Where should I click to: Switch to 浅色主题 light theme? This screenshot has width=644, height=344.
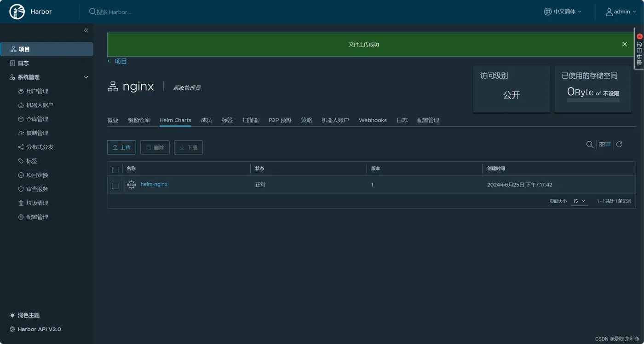tap(29, 315)
